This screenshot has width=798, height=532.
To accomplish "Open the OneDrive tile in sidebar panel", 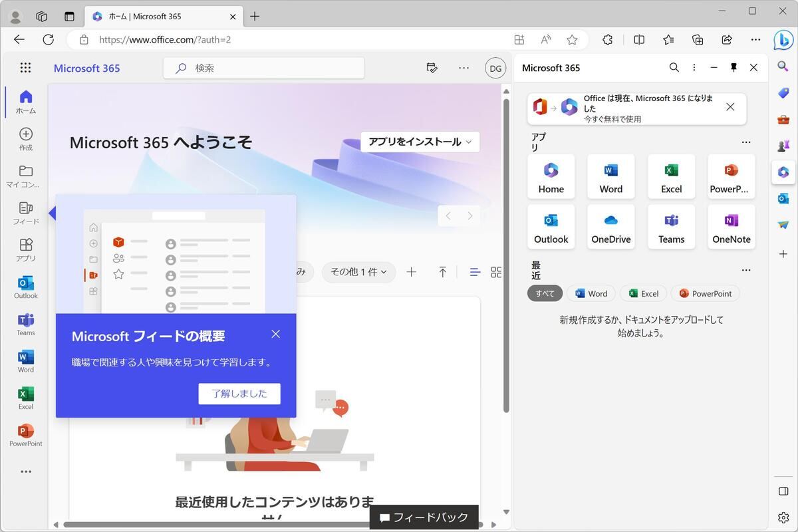I will click(611, 227).
